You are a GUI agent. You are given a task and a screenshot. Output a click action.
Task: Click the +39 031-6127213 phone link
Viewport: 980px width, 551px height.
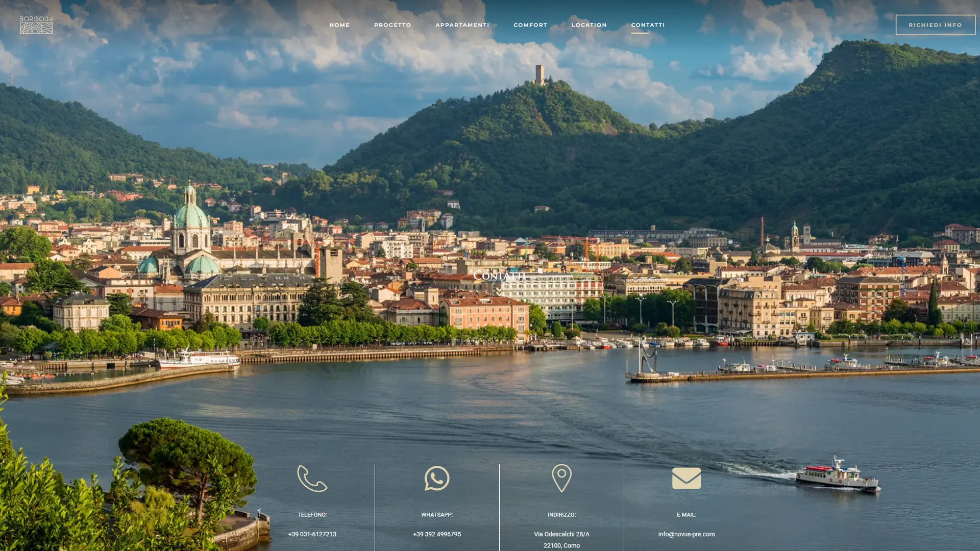click(312, 534)
